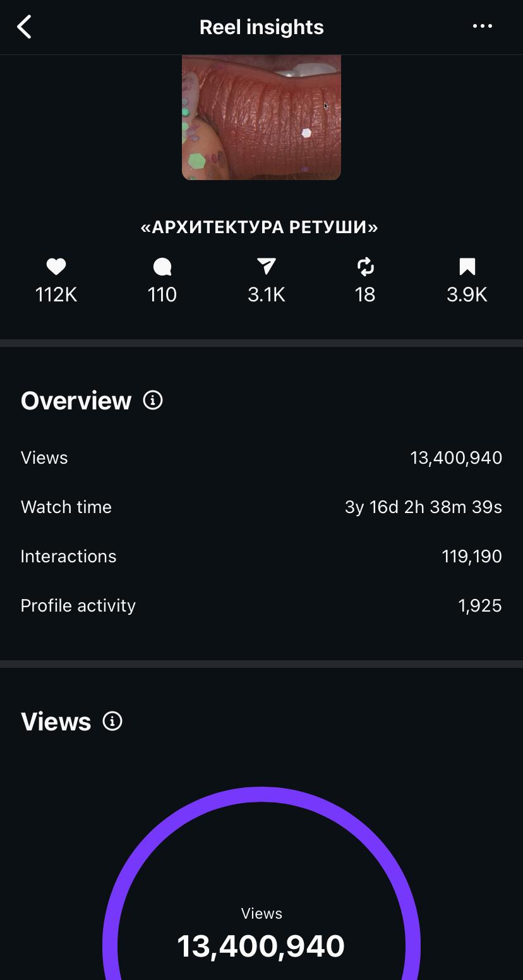Tap the 13,400,940 total inside the circle
The image size is (523, 980).
[x=261, y=947]
